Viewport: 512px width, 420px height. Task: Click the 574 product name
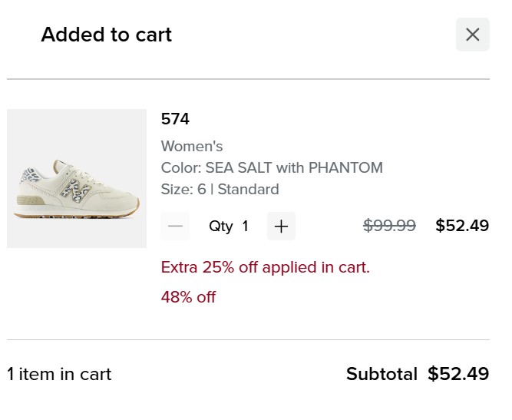175,119
